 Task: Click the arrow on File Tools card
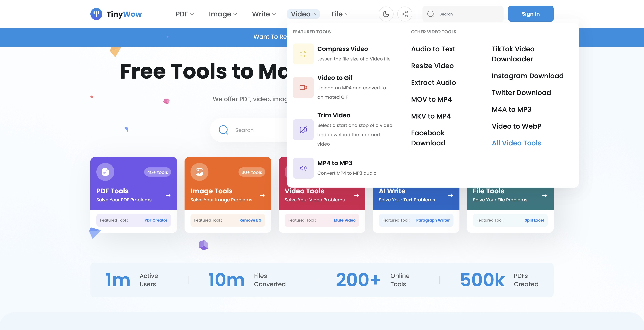click(x=544, y=195)
